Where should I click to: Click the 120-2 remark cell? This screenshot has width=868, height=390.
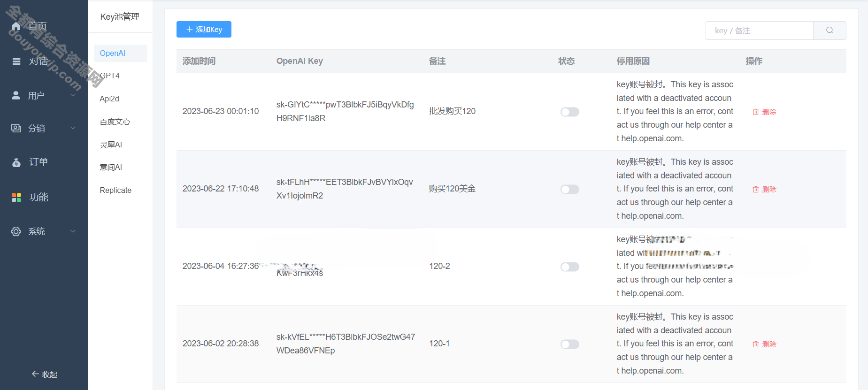click(x=439, y=266)
